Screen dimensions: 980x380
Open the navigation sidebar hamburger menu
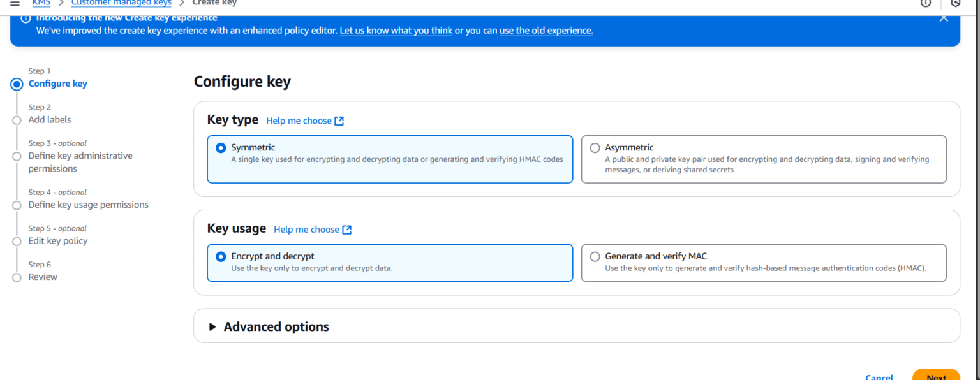[x=15, y=3]
